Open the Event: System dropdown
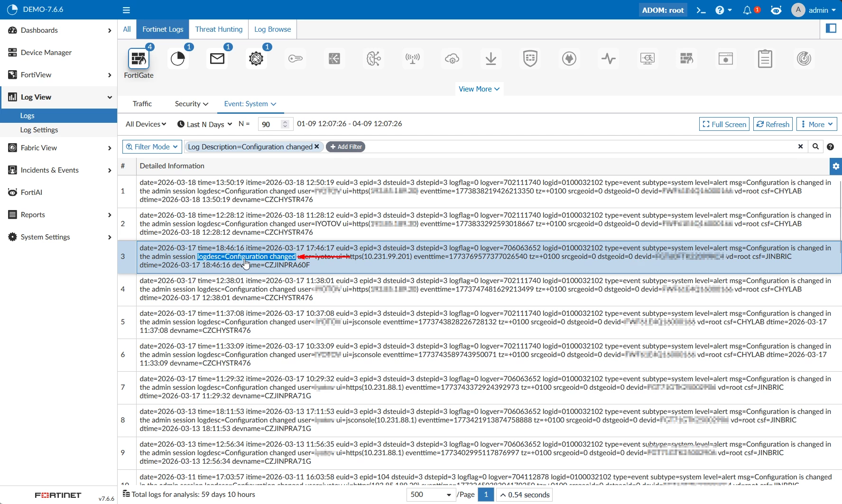This screenshot has width=842, height=504. 250,104
